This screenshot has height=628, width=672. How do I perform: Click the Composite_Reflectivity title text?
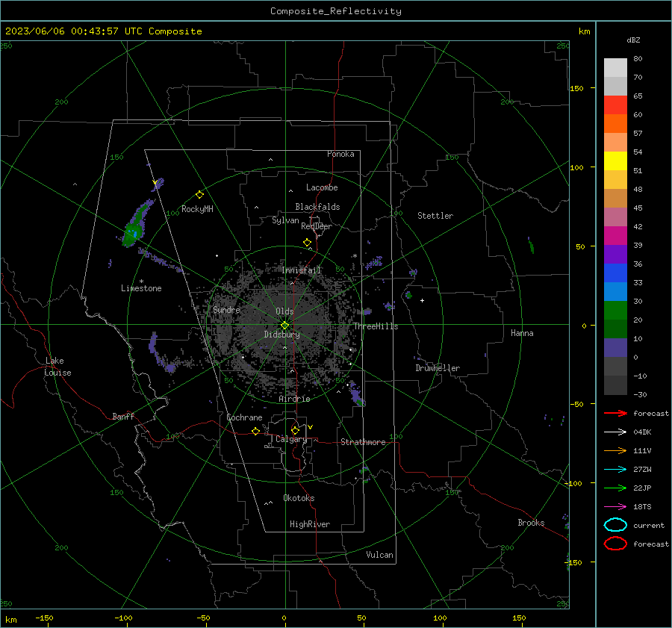pos(336,11)
